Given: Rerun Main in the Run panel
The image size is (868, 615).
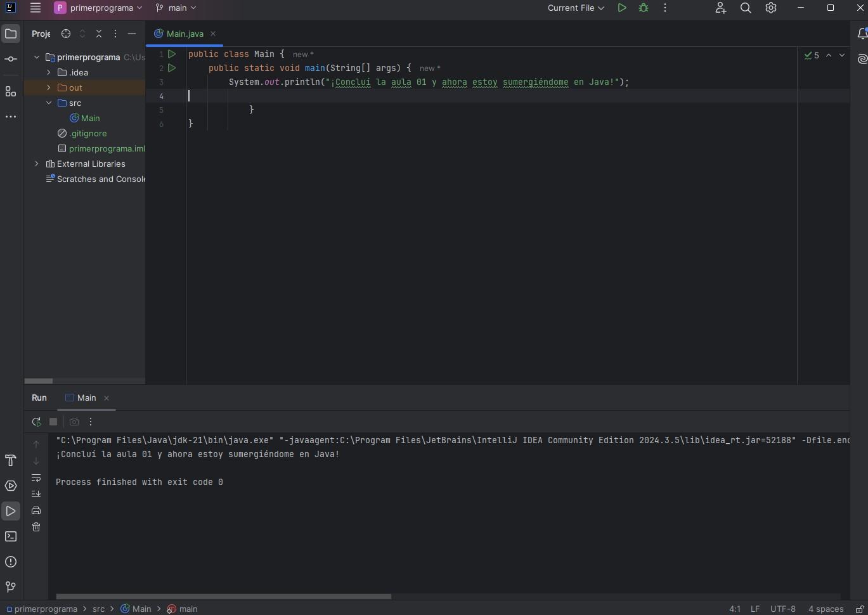Looking at the screenshot, I should [36, 422].
